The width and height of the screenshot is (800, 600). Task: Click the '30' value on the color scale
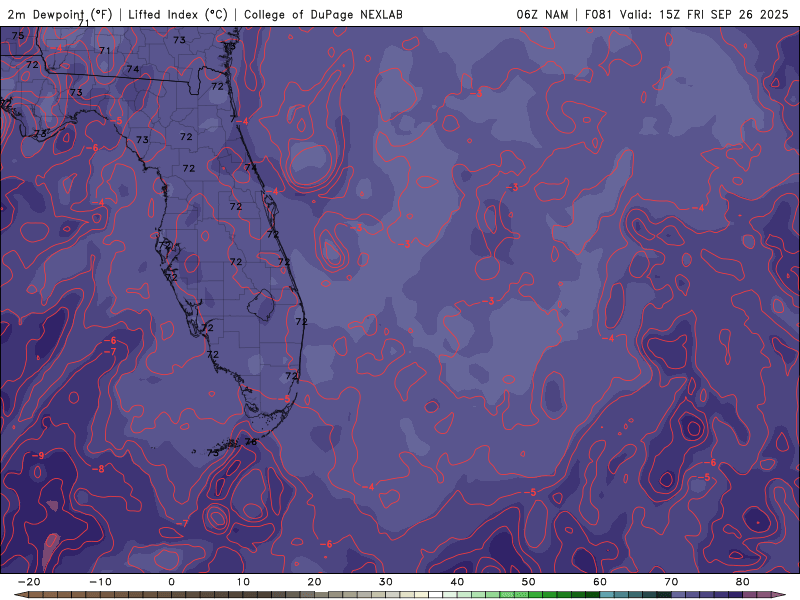click(x=386, y=582)
